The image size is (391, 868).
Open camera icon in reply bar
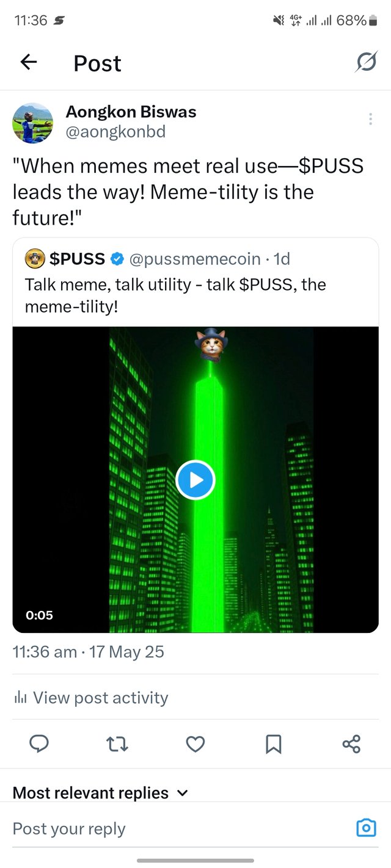tap(365, 828)
